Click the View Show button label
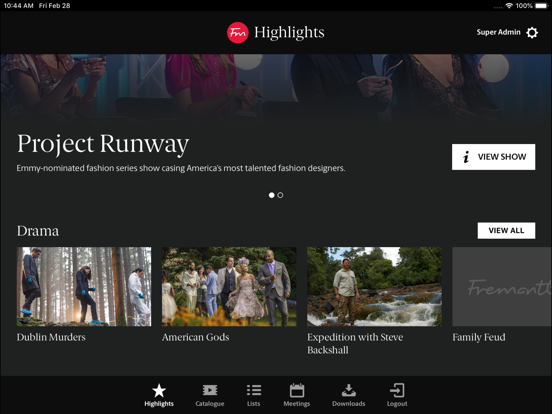The image size is (552, 414). coord(502,157)
